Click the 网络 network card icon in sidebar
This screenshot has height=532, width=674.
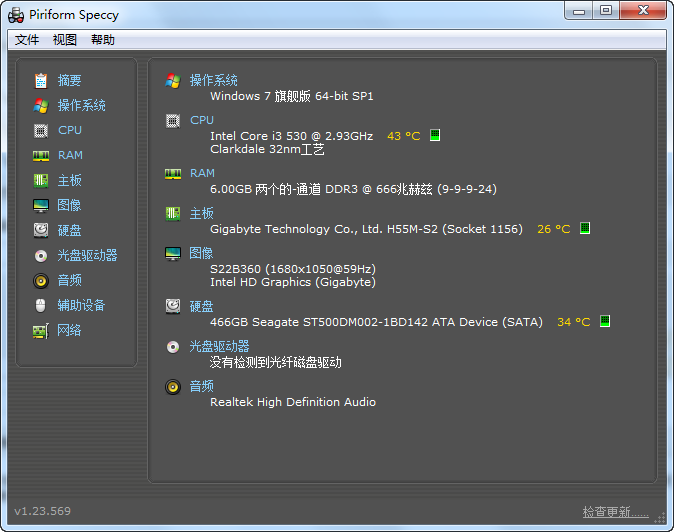click(x=41, y=331)
